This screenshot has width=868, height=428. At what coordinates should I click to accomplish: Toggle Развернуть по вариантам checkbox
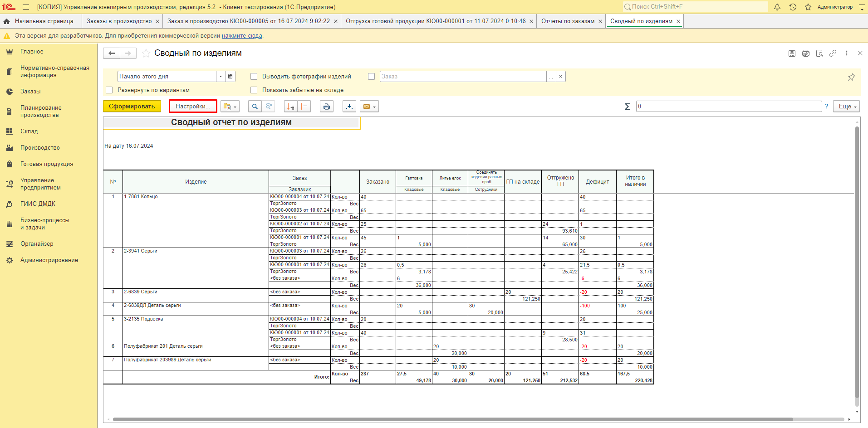tap(109, 90)
